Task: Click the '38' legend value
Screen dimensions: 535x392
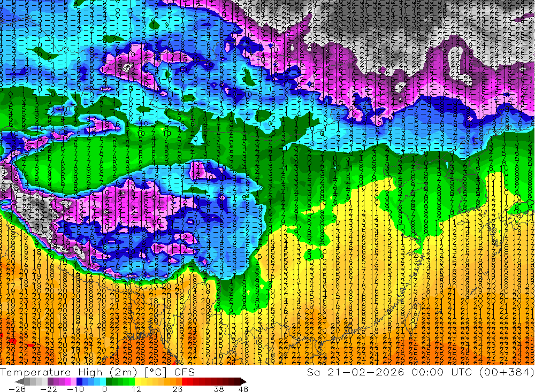Action: click(x=219, y=389)
